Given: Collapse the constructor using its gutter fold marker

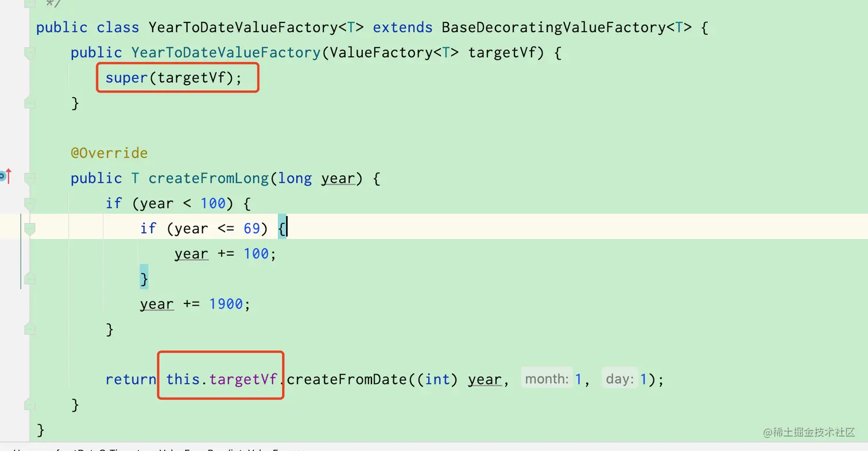Looking at the screenshot, I should point(30,53).
